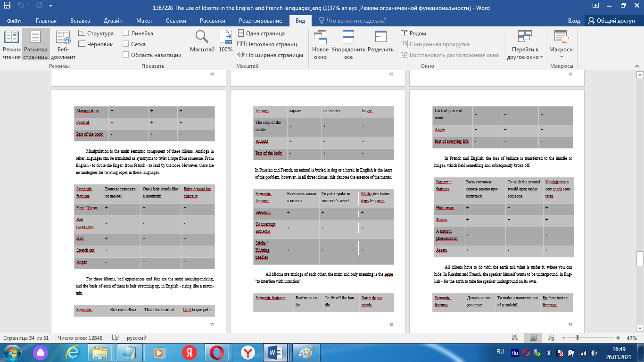Click the zoom slider in status bar
This screenshot has height=362, width=644.
(577, 338)
